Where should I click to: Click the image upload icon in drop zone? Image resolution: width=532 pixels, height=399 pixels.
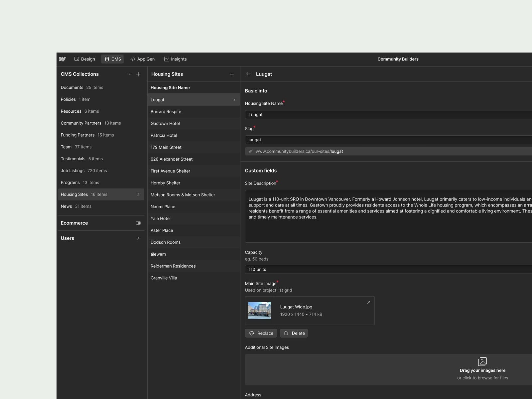click(x=482, y=361)
